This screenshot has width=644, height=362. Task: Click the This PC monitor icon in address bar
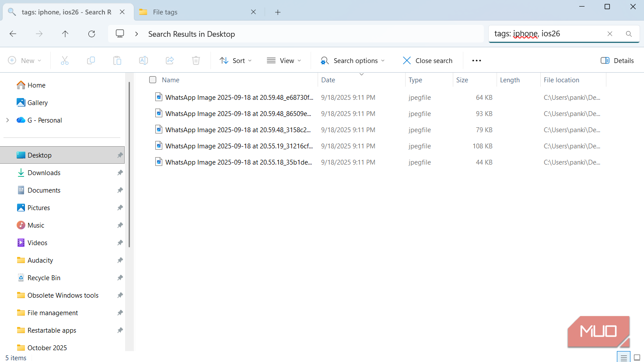click(120, 34)
